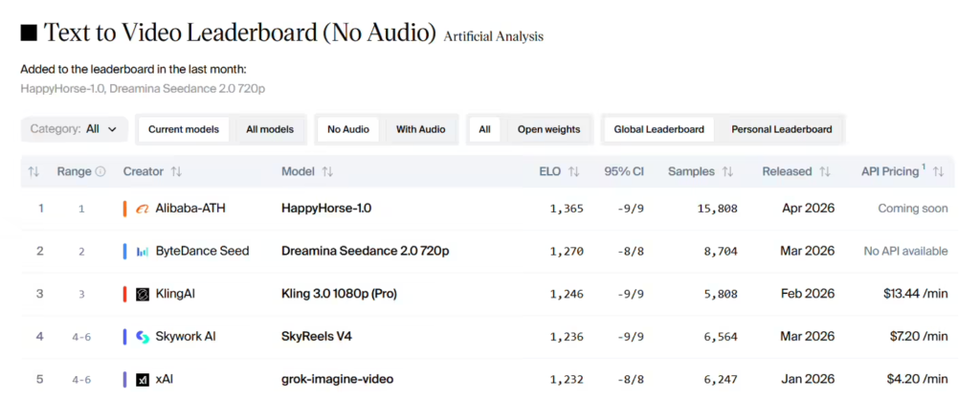Toggle to With Audio leaderboard
The height and width of the screenshot is (400, 980).
pos(420,129)
